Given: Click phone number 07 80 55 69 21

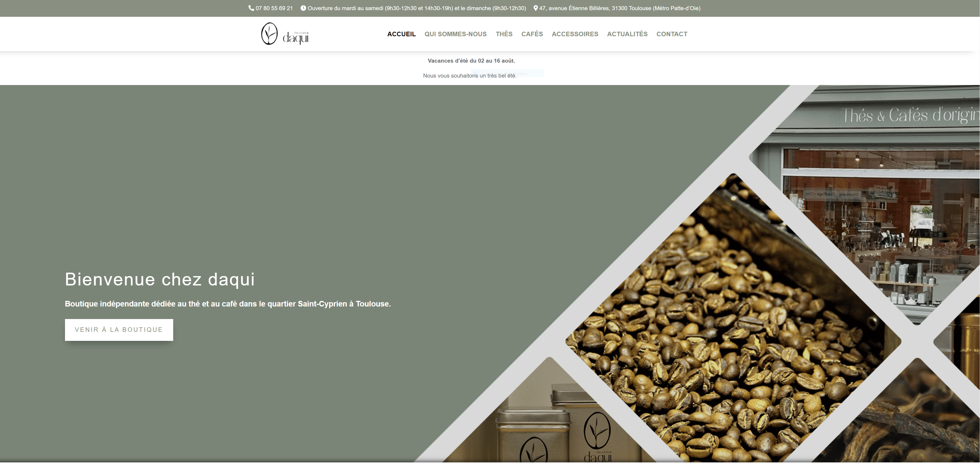Looking at the screenshot, I should (274, 8).
